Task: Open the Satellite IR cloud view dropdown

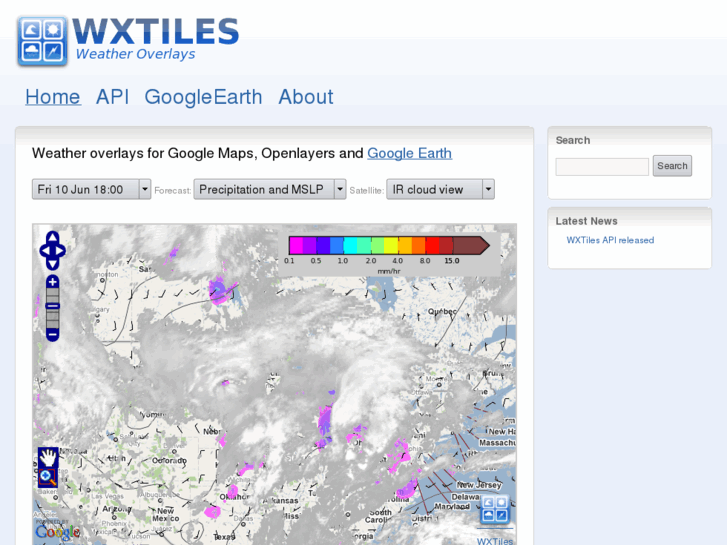Action: pos(440,189)
